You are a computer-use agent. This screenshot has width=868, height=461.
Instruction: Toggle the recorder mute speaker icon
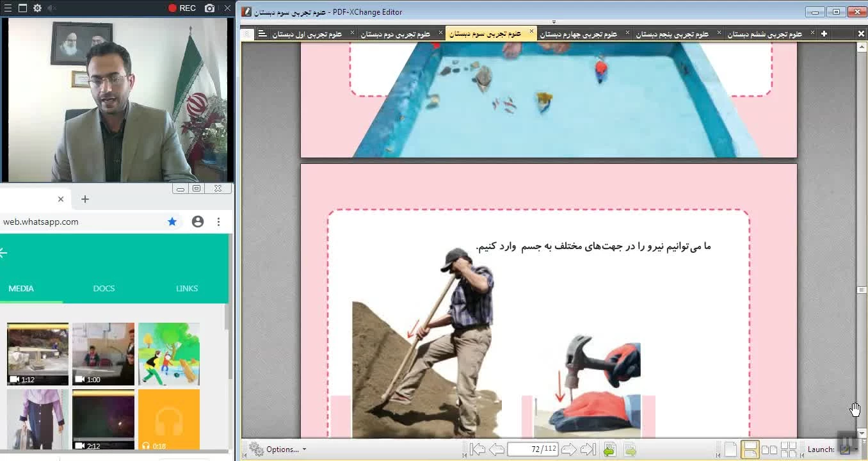[x=52, y=8]
